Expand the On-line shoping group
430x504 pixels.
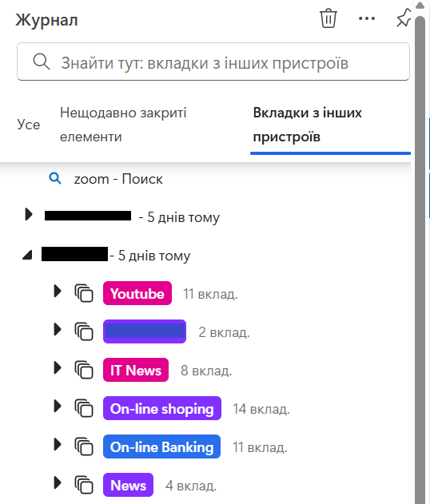pos(58,406)
